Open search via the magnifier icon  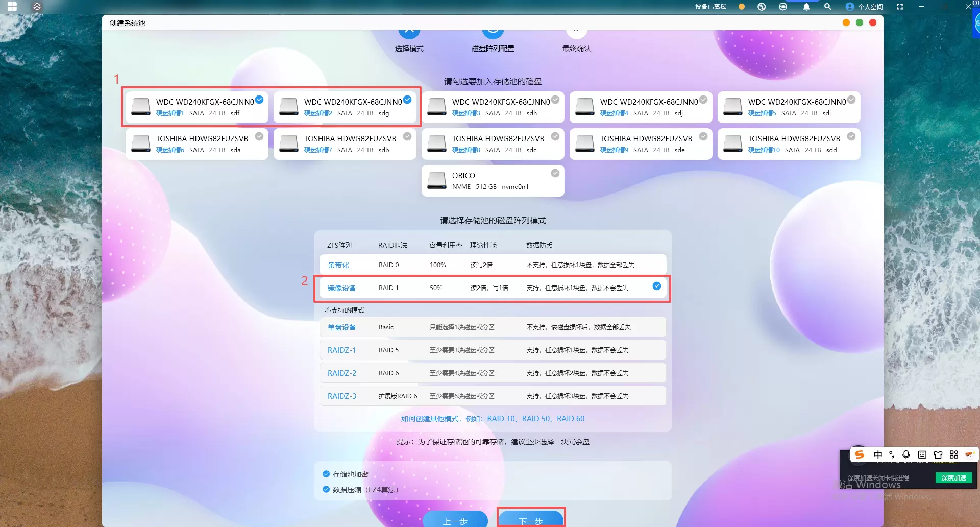828,7
